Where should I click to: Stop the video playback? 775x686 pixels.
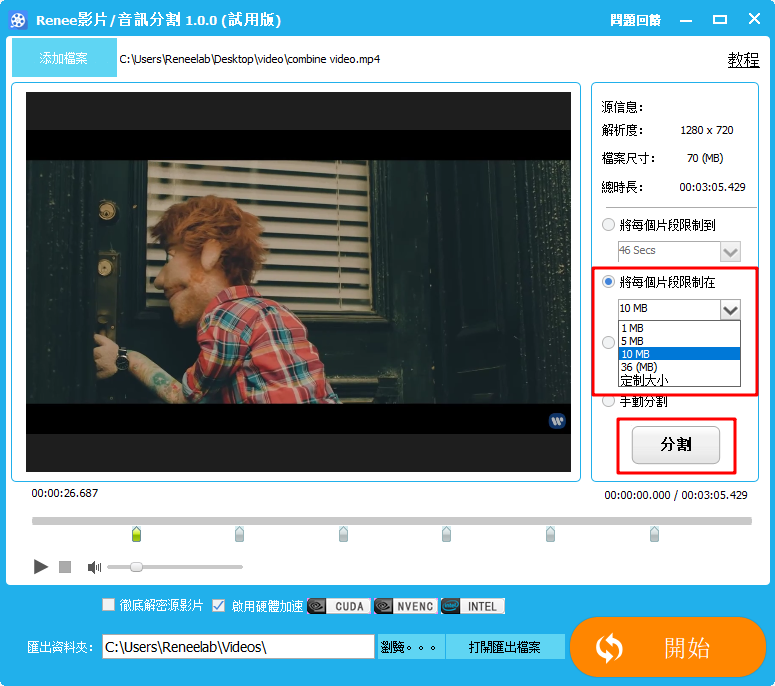(x=65, y=567)
